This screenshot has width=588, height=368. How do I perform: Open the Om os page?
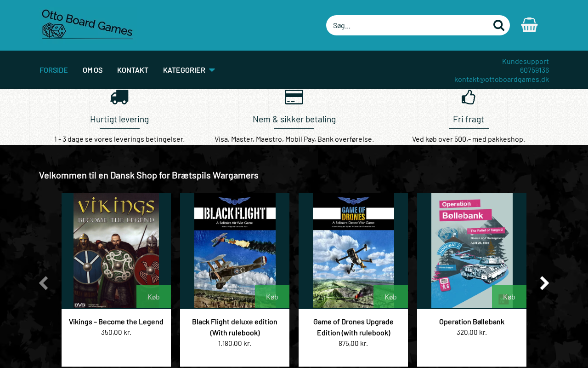point(92,70)
